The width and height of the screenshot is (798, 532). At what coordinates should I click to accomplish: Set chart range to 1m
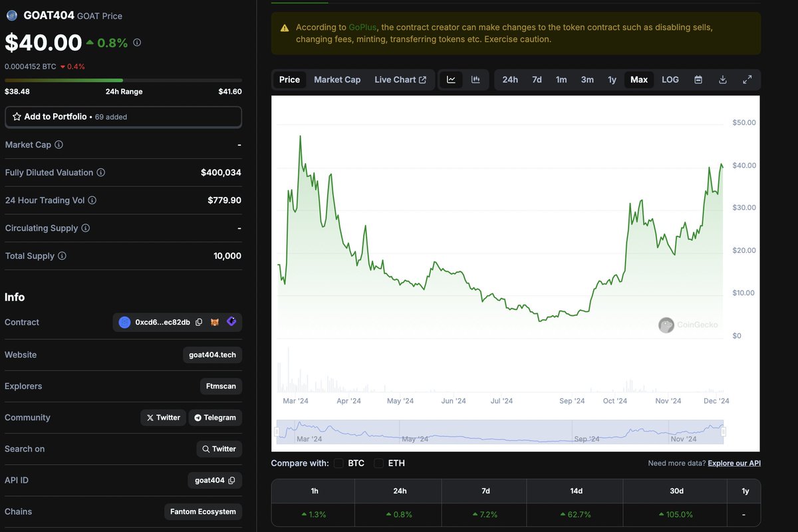(561, 80)
